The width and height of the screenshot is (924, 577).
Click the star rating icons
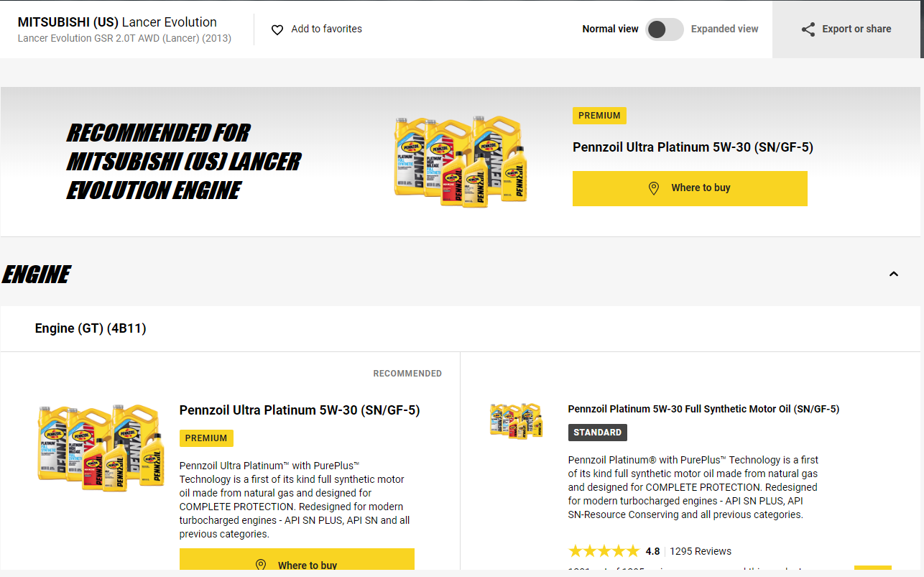click(604, 551)
